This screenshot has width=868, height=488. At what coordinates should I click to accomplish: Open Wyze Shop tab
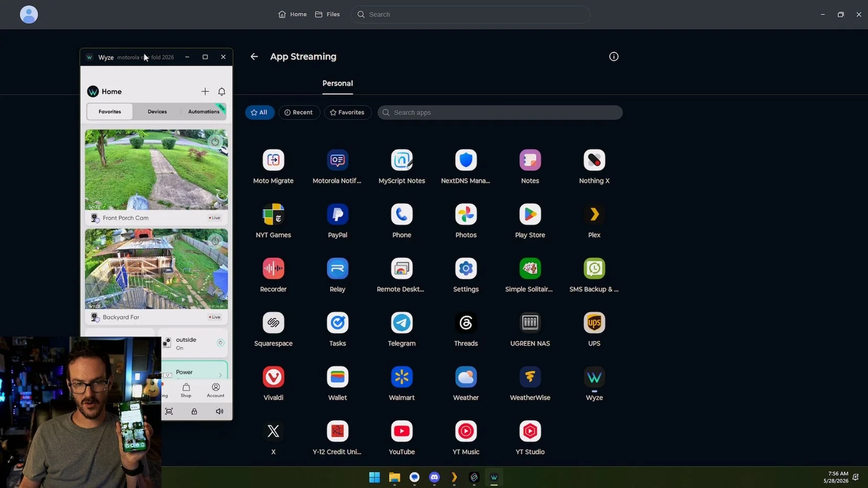coord(186,390)
